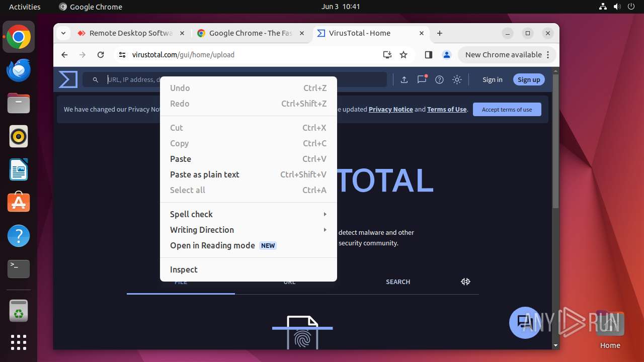
Task: Open LibreOffice Writer from the dock
Action: click(x=19, y=169)
